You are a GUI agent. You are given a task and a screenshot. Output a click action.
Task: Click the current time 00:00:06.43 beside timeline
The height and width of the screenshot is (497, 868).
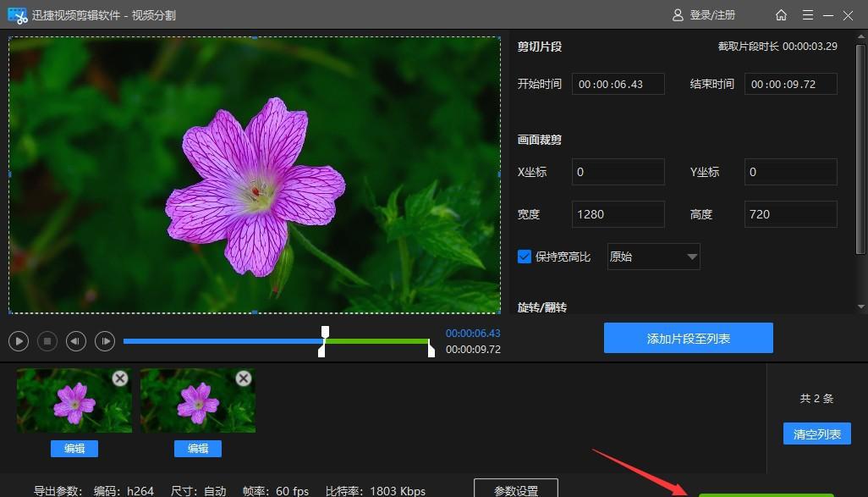pyautogui.click(x=473, y=333)
